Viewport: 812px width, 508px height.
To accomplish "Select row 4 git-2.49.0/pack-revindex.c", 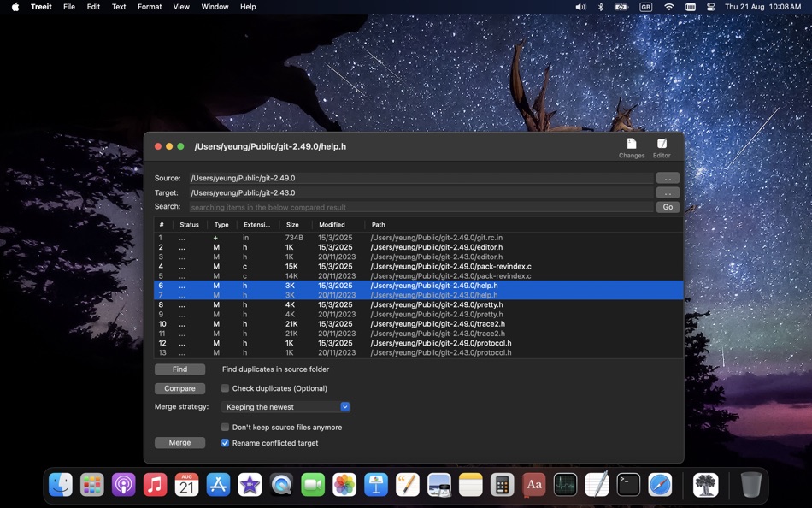I will [419, 267].
